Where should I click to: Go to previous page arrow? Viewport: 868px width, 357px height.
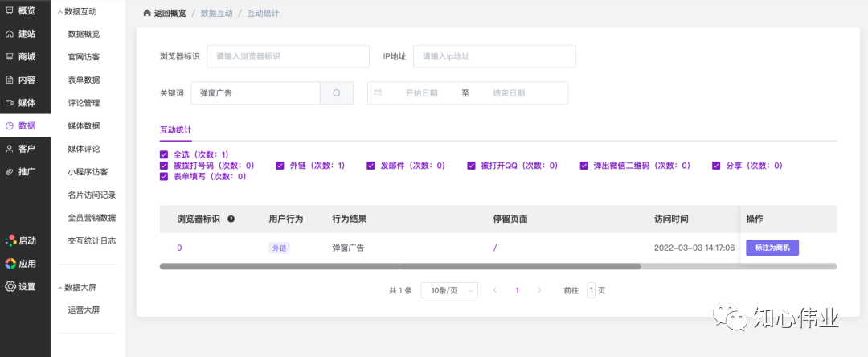tap(495, 290)
